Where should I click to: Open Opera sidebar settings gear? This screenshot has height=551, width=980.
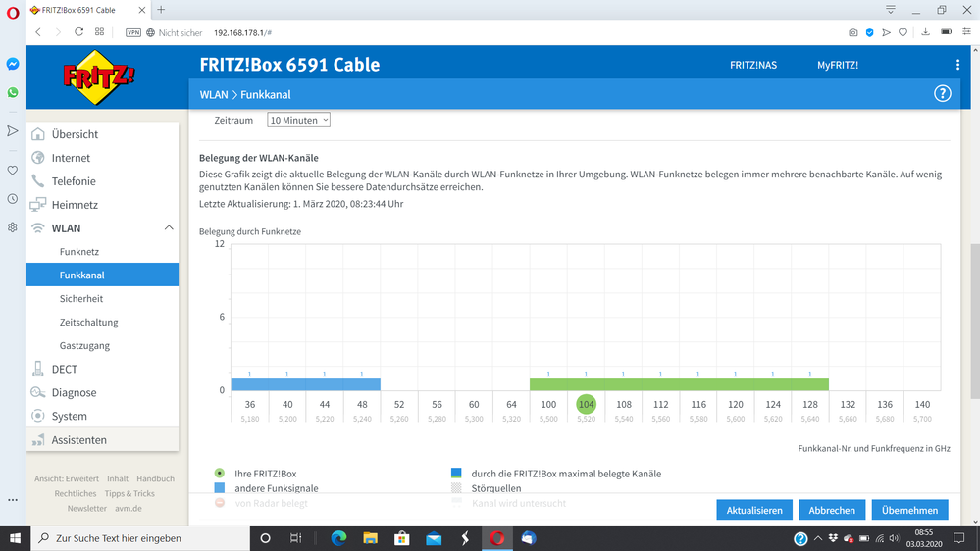tap(13, 227)
